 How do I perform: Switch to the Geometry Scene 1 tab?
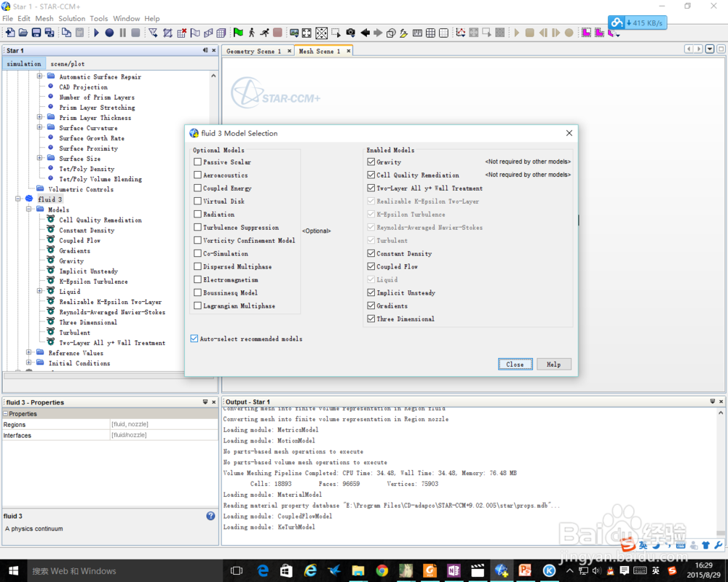pos(253,51)
